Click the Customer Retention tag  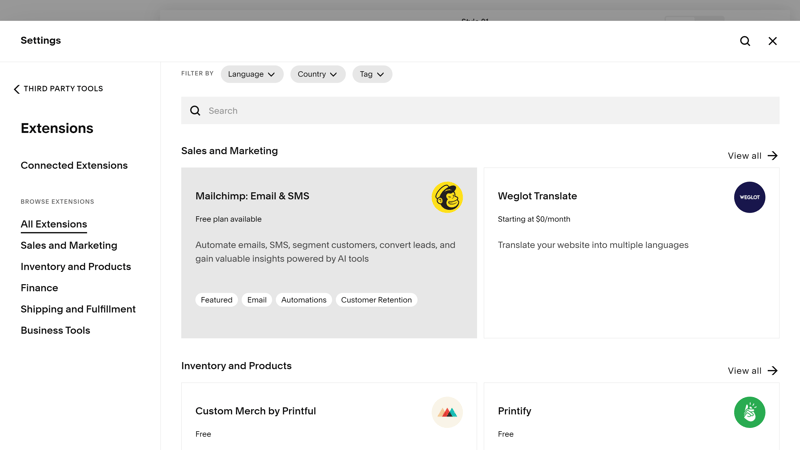pyautogui.click(x=376, y=300)
